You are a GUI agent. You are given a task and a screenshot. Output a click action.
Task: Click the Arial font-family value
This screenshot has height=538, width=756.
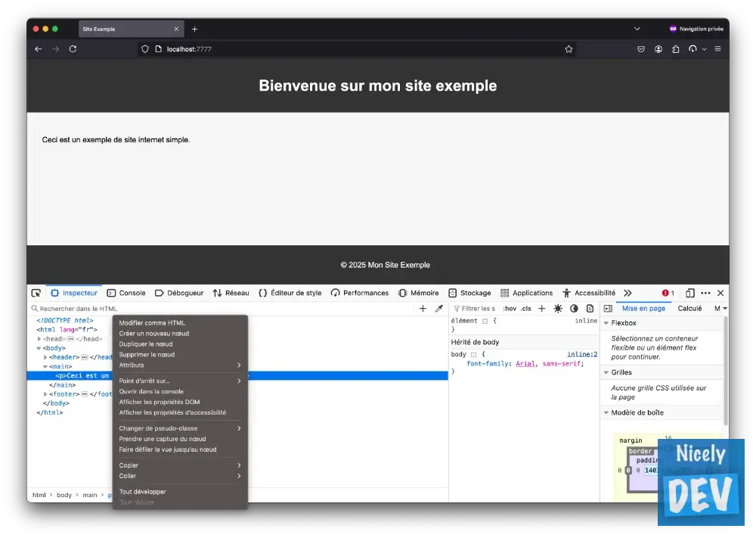[x=525, y=364]
